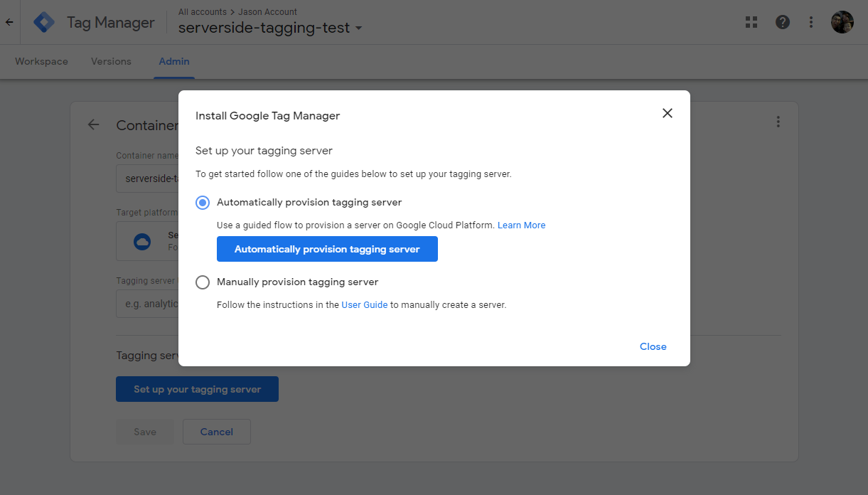Open the User Guide link
This screenshot has height=495, width=868.
[365, 305]
